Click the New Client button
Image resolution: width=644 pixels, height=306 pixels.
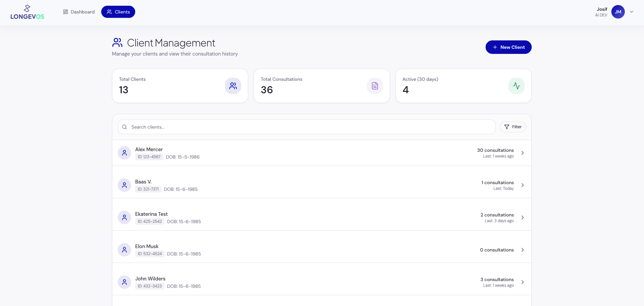pos(508,47)
